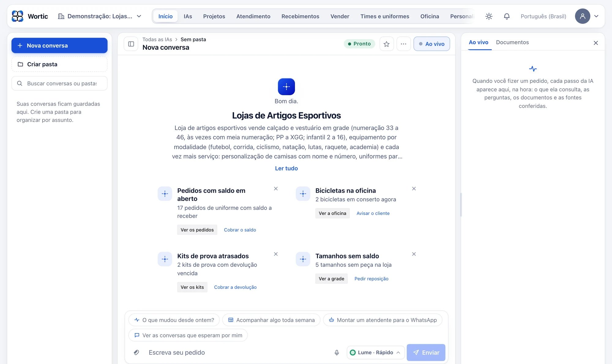Start a Nova conversa
The height and width of the screenshot is (364, 612).
click(59, 46)
